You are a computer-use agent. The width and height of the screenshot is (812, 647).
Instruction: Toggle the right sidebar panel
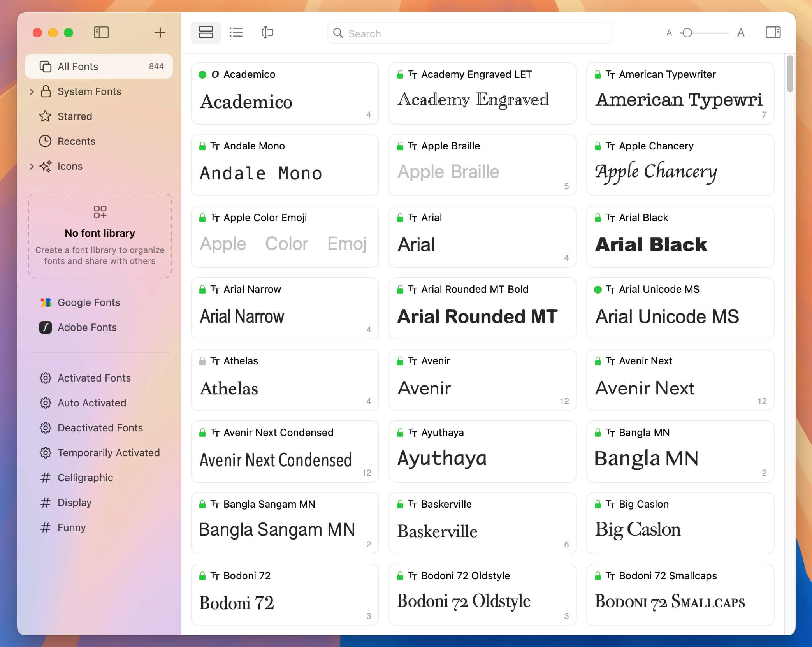tap(774, 33)
